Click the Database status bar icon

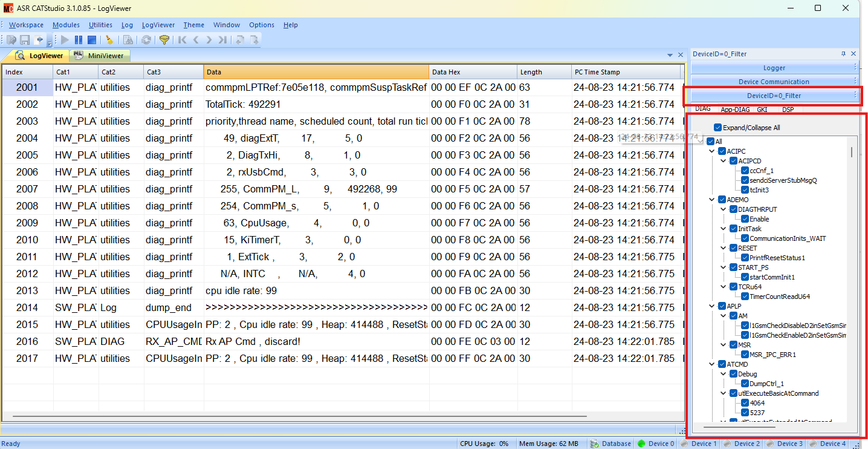(595, 444)
